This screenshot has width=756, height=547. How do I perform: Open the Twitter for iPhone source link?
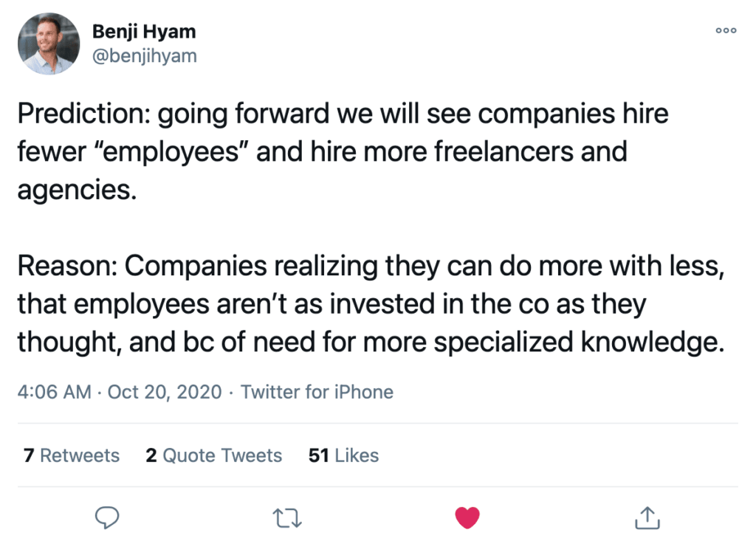pos(317,392)
